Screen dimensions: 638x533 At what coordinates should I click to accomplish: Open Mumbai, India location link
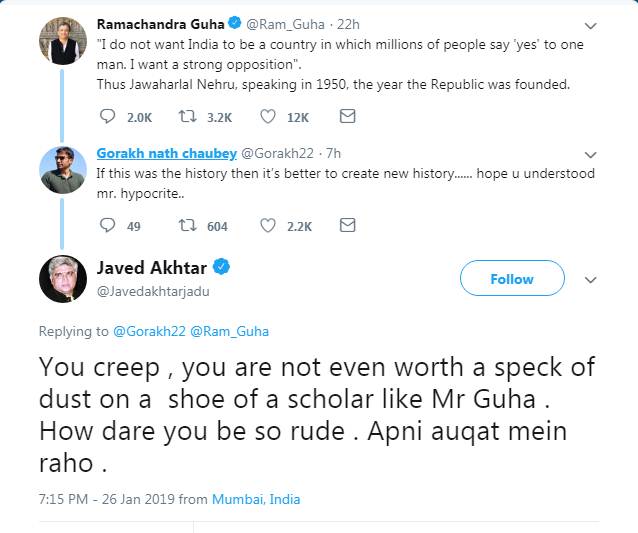pos(255,499)
